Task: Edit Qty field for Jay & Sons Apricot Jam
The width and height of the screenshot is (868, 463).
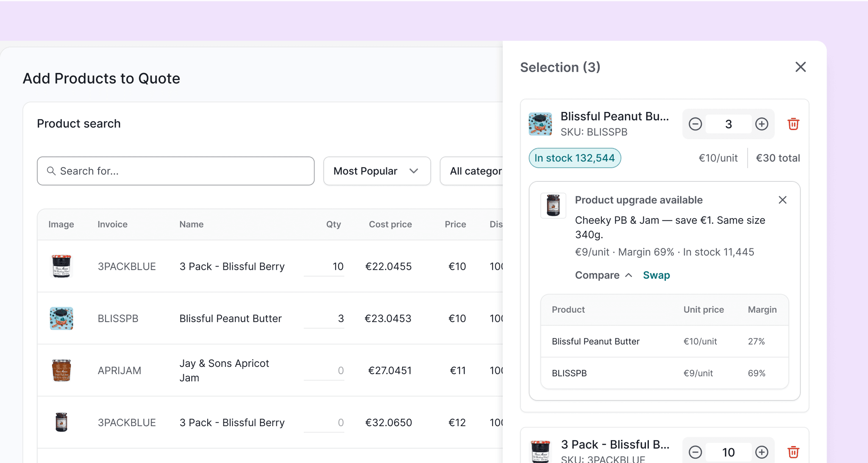Action: 324,371
